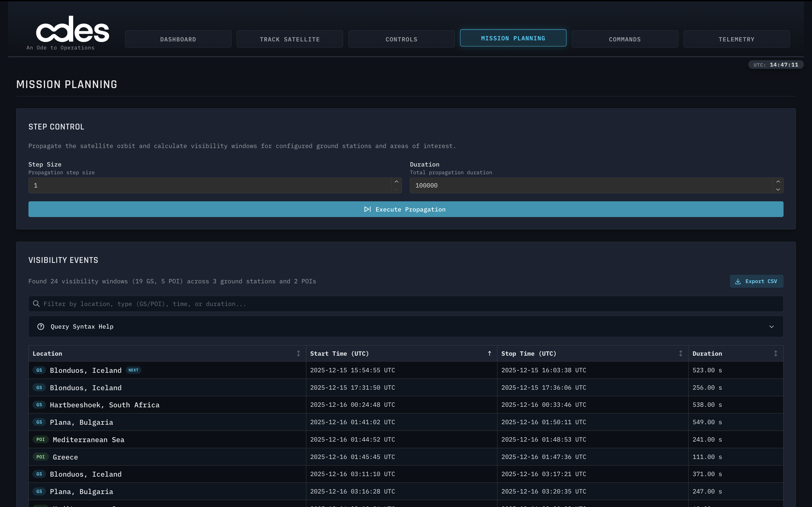Increase the Step Size with the up arrow
This screenshot has height=507, width=812.
(x=396, y=182)
